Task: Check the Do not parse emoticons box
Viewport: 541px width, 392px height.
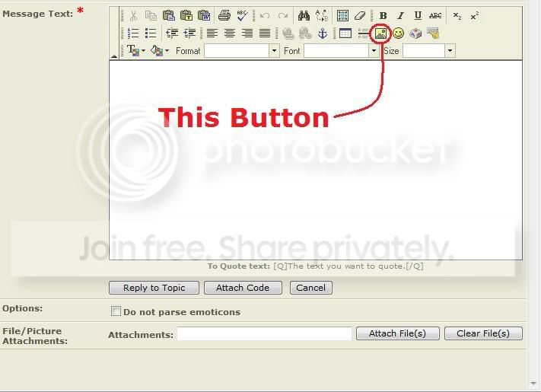Action: click(116, 311)
